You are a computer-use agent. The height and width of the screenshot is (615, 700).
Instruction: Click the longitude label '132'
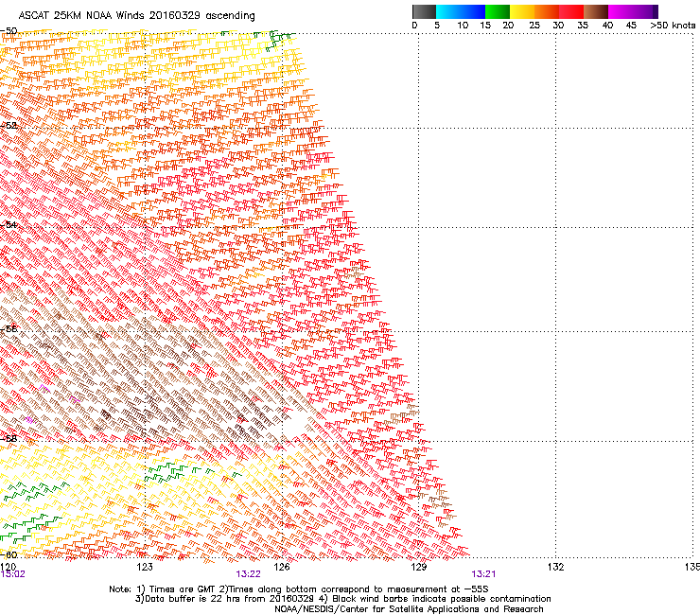coord(555,567)
